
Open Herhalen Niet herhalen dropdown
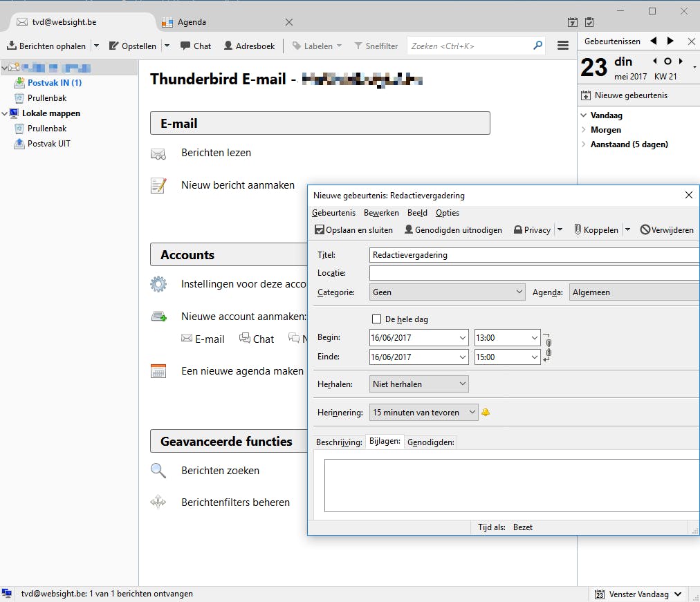coord(418,384)
